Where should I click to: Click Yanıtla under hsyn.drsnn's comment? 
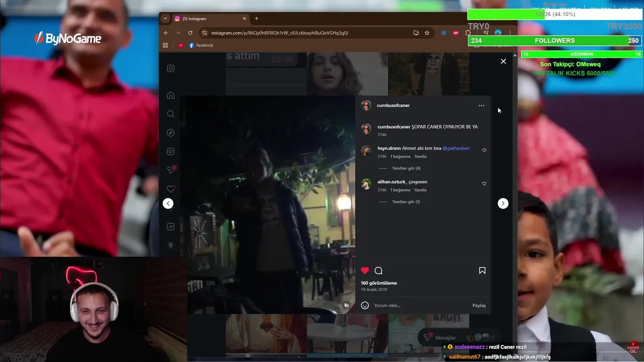click(x=420, y=156)
